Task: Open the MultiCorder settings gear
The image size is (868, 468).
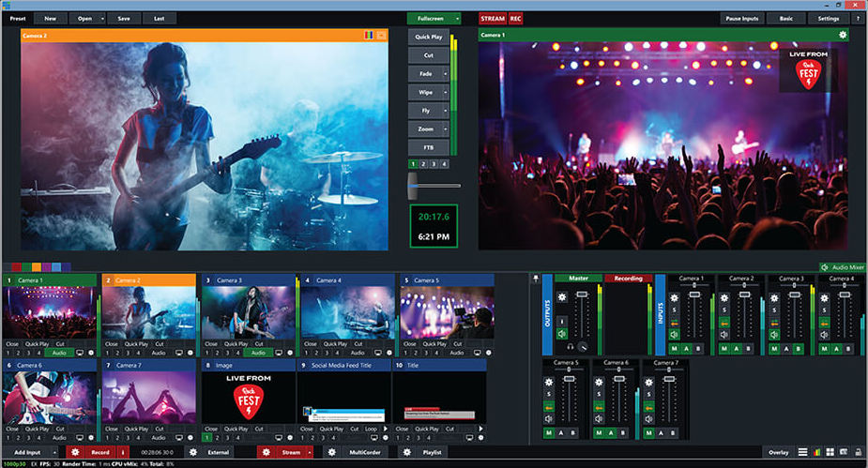Action: coord(333,452)
